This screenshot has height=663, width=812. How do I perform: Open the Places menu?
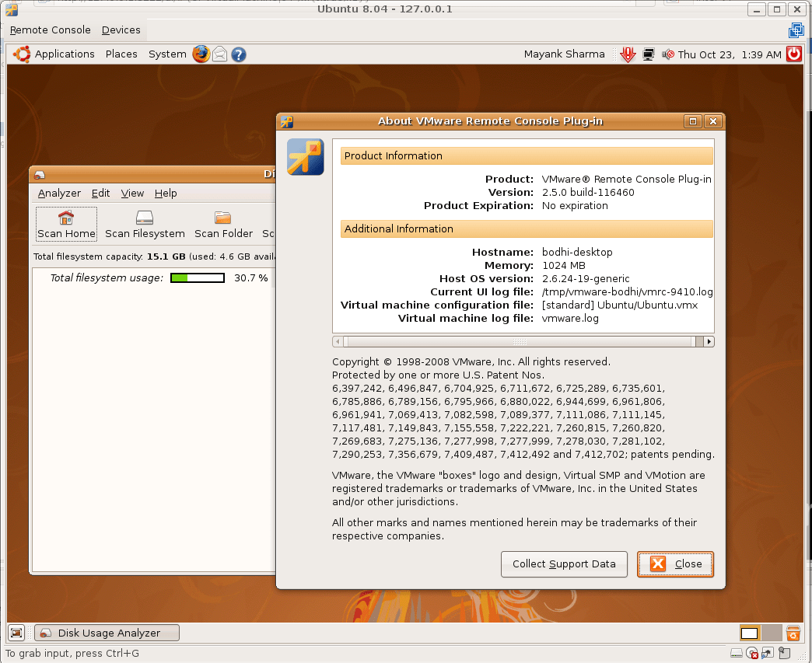(121, 54)
